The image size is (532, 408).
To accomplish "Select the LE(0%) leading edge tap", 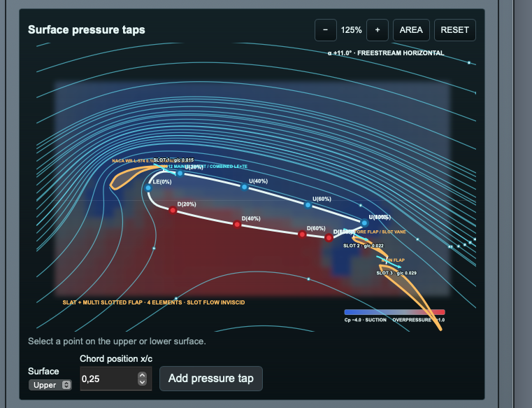I will (148, 188).
